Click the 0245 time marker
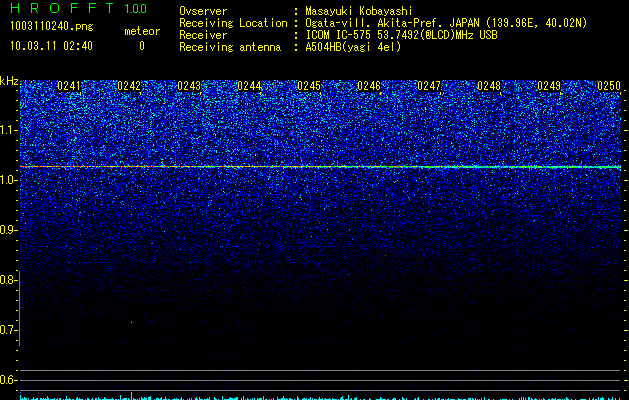The width and height of the screenshot is (629, 400). click(x=309, y=86)
